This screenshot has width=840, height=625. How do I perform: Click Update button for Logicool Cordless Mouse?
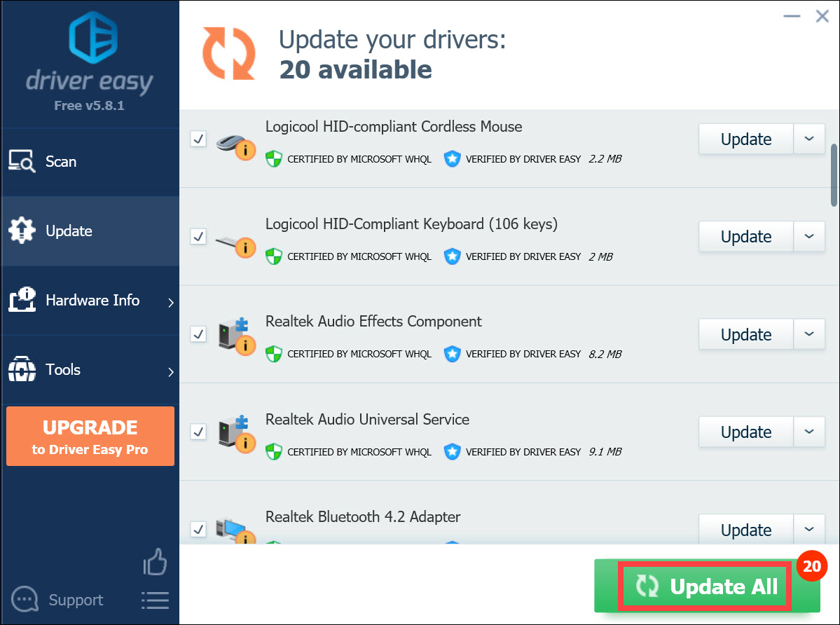745,139
